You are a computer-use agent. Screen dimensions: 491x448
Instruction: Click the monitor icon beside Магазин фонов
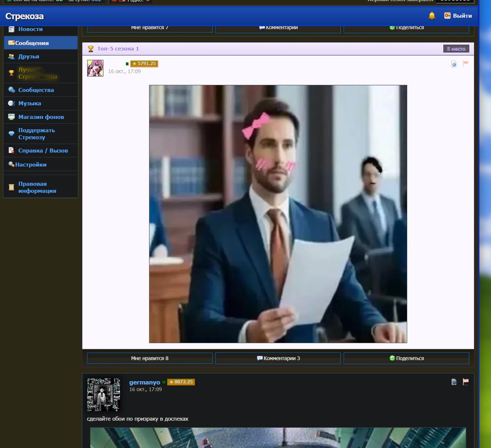point(11,117)
